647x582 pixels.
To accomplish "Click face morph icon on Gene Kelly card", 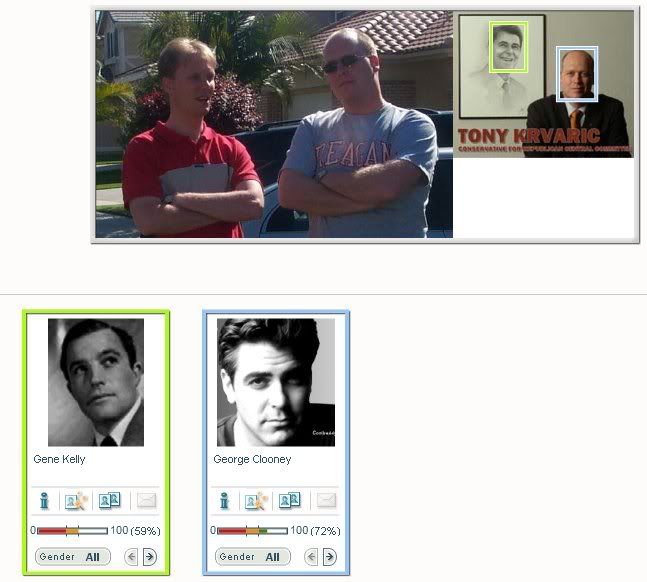I will tap(76, 501).
